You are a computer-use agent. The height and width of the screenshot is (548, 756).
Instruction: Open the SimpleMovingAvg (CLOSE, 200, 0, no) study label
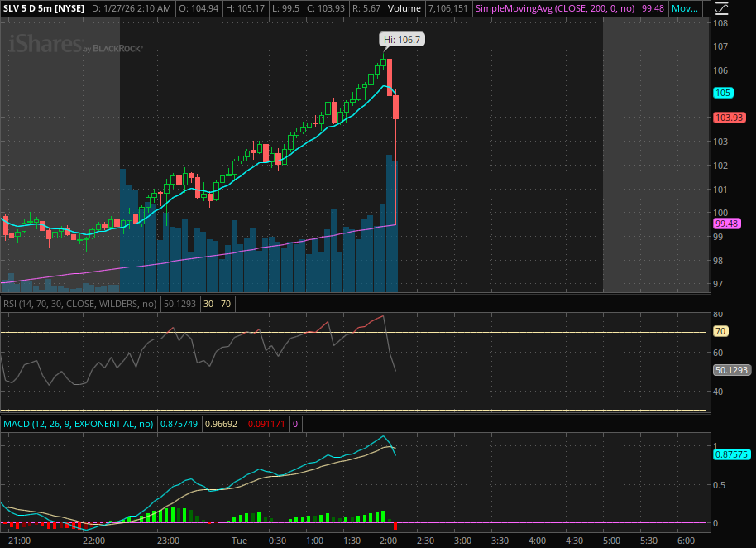tap(555, 8)
